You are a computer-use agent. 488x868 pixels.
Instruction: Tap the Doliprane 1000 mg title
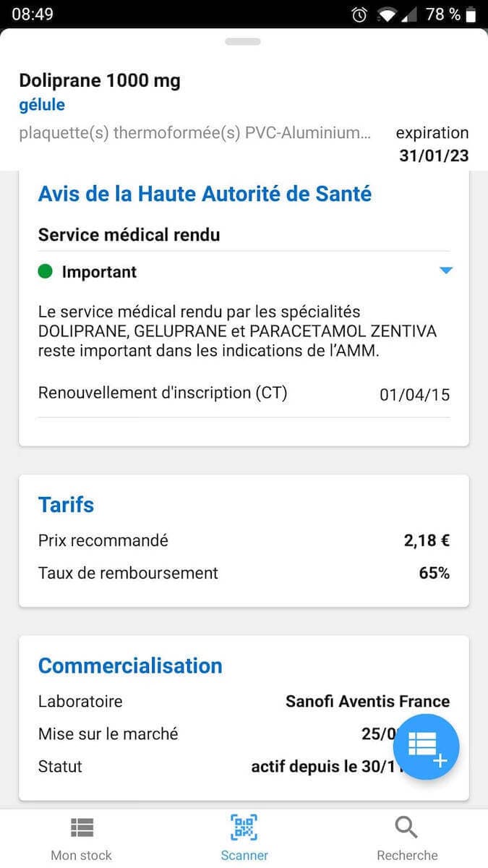(x=100, y=80)
